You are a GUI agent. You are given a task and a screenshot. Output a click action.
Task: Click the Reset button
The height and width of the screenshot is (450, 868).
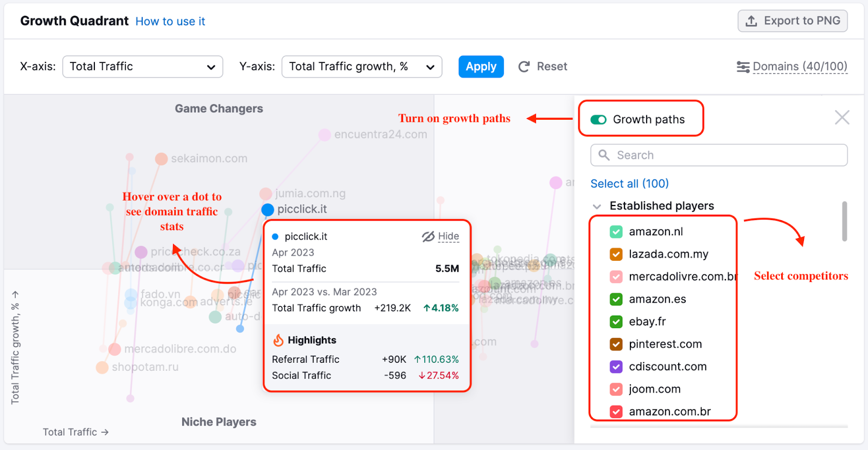click(543, 67)
